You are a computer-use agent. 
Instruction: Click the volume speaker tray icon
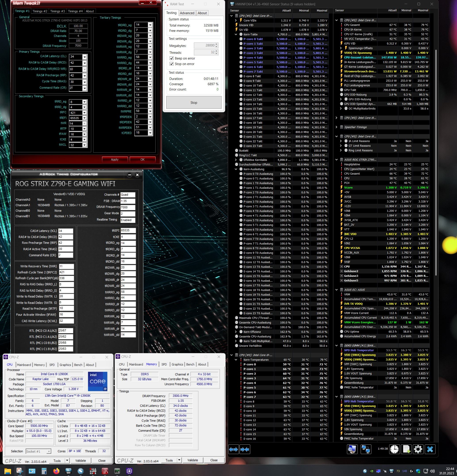[x=432, y=471]
